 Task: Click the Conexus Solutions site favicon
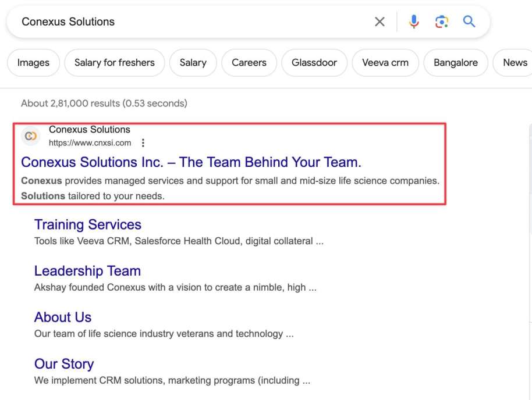pyautogui.click(x=30, y=136)
